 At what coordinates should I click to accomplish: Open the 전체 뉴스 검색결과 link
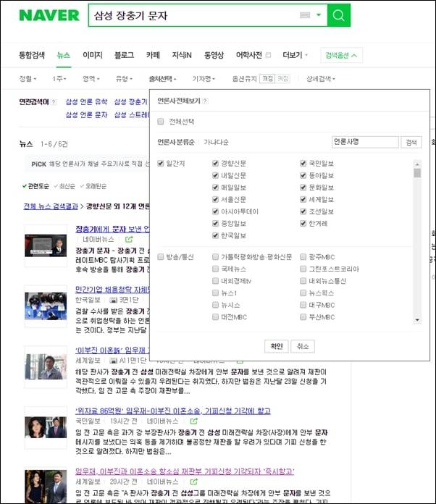coord(51,206)
